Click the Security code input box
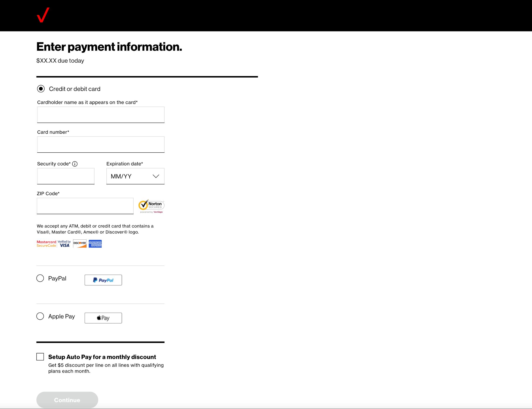The image size is (532, 409). [66, 176]
